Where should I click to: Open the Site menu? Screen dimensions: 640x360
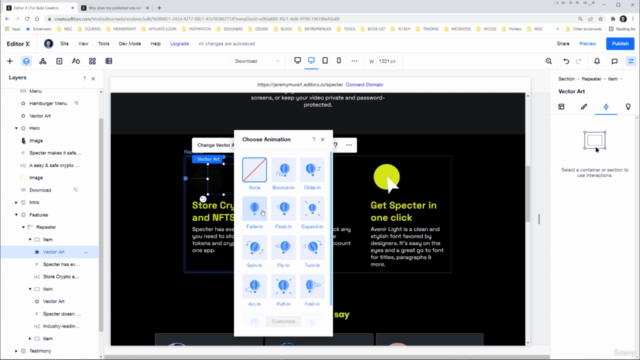tap(64, 44)
